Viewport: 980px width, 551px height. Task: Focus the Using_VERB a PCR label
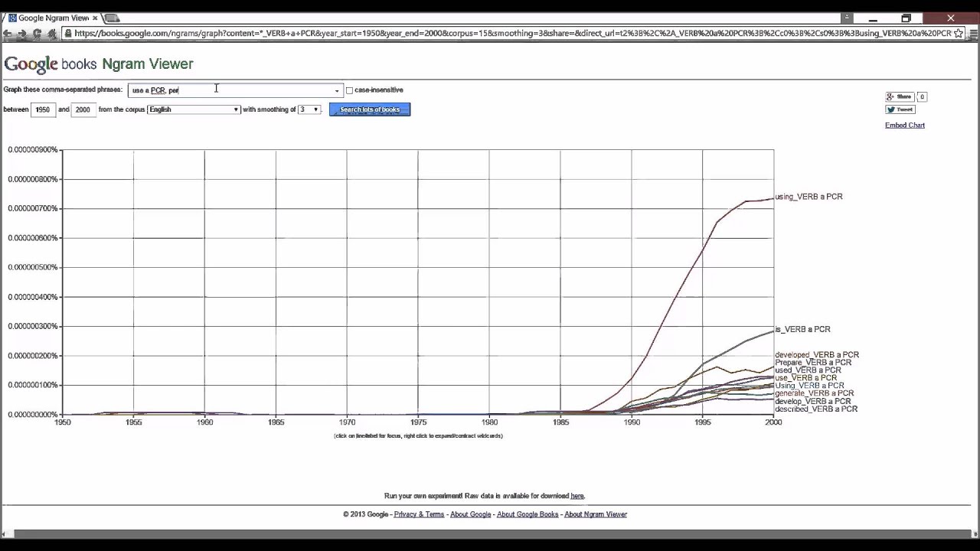click(x=809, y=386)
